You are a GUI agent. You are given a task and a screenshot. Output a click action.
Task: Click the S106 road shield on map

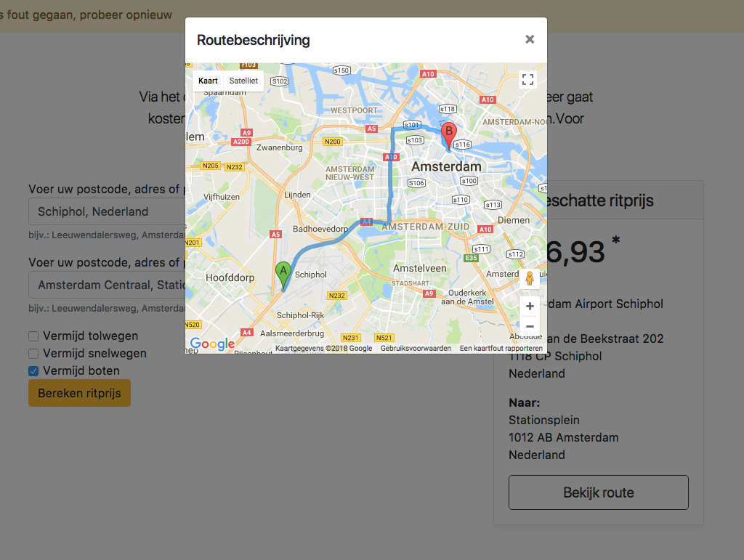[416, 183]
